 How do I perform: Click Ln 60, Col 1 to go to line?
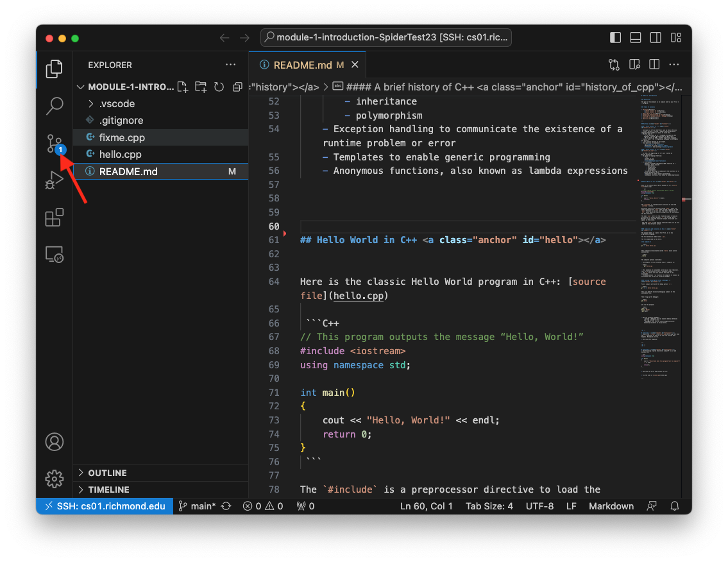(x=426, y=506)
